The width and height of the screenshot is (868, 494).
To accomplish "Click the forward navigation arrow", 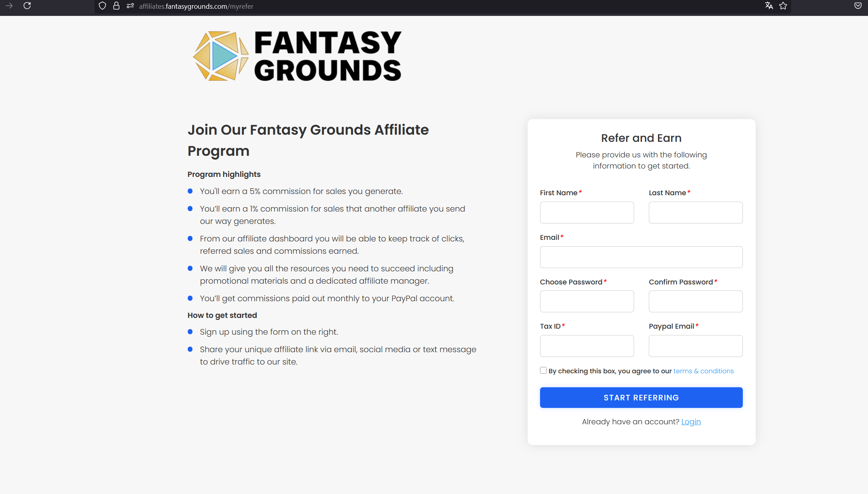I will [9, 6].
